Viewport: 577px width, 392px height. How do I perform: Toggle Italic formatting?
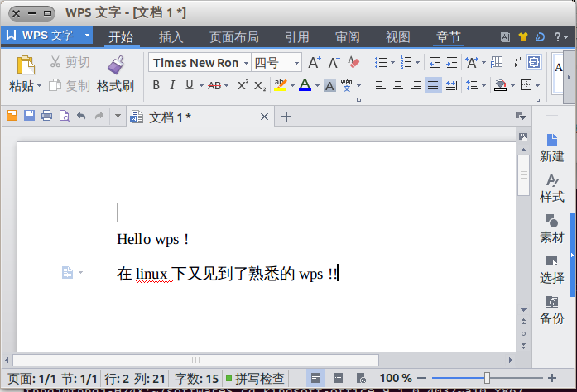(x=172, y=85)
